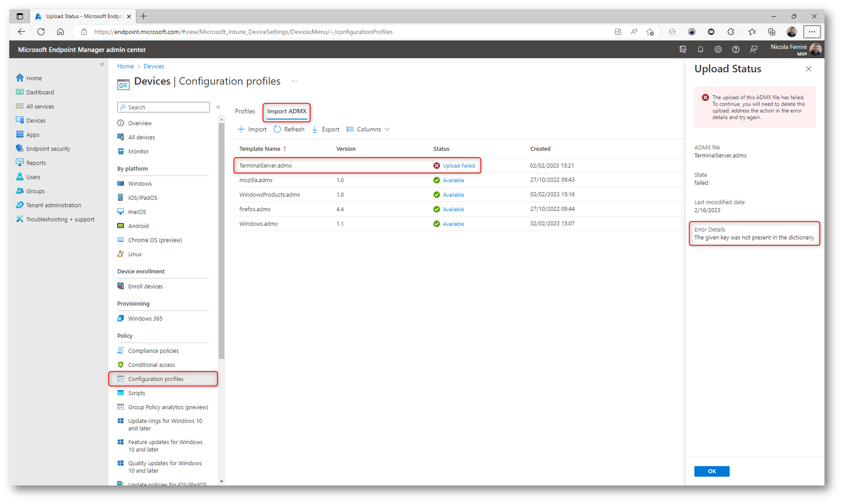This screenshot has height=504, width=843.
Task: Open the Columns dropdown
Action: pyautogui.click(x=368, y=129)
